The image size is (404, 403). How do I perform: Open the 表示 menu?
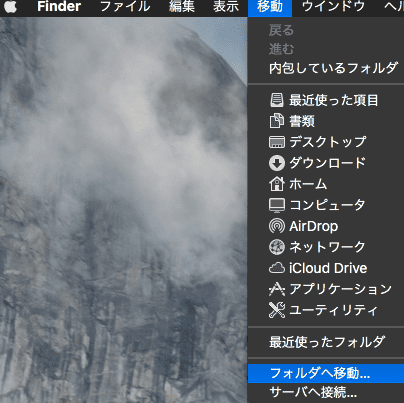pos(226,7)
